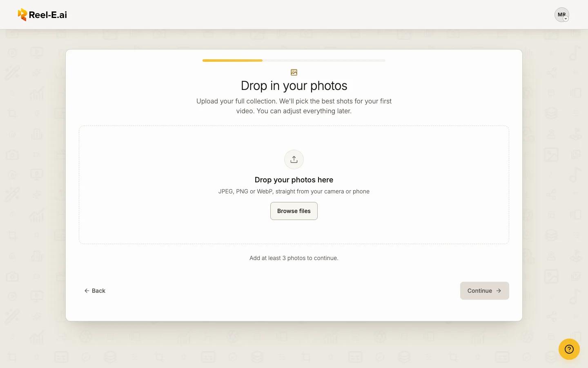
Task: Click the upload arrow icon in the drop zone
Action: click(294, 159)
